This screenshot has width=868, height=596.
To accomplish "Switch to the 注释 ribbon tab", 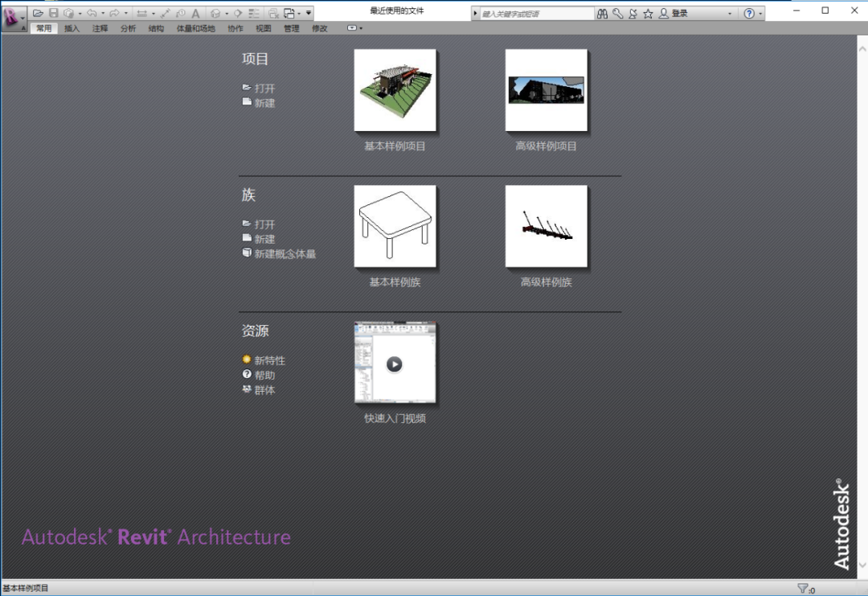I will tap(100, 28).
